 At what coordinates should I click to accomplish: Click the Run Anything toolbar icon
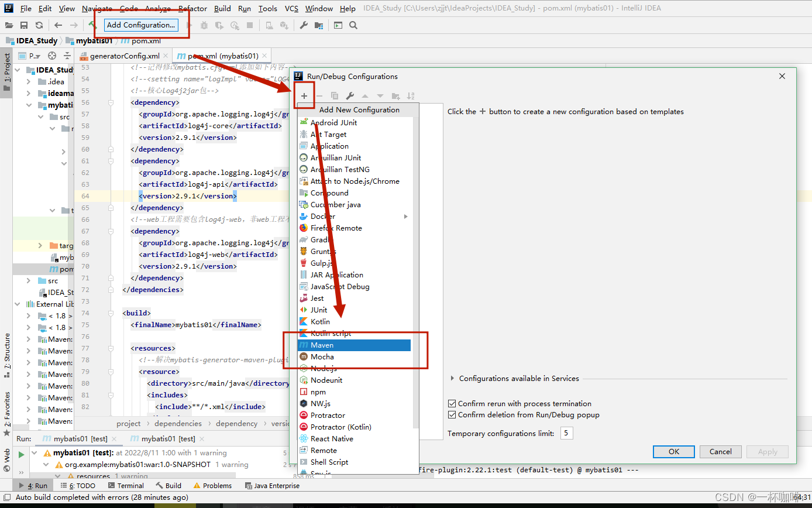tap(338, 25)
